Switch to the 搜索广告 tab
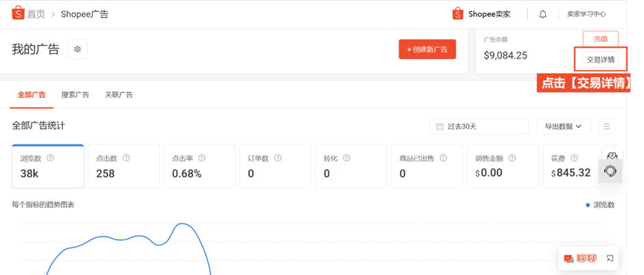The width and height of the screenshot is (644, 275). point(75,94)
